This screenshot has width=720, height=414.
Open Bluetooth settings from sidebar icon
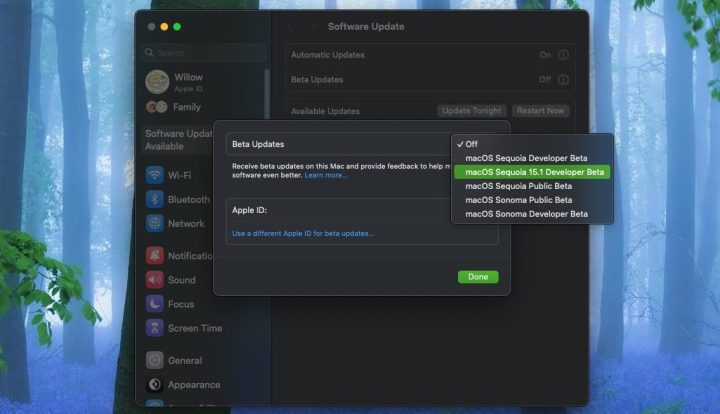[154, 199]
